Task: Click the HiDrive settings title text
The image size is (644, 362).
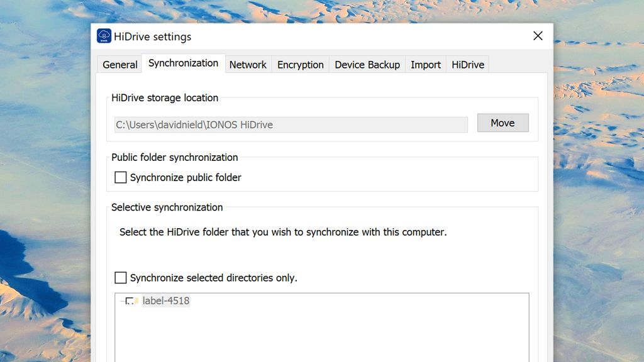Action: tap(152, 37)
